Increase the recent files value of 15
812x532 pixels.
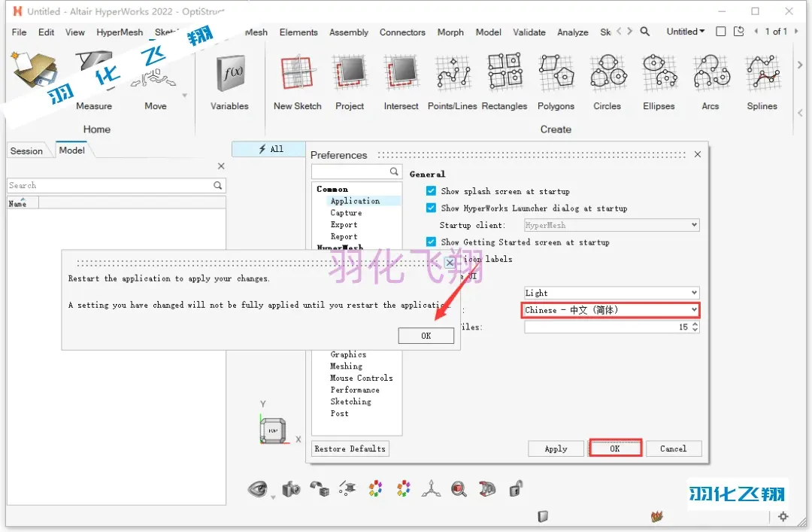(695, 324)
